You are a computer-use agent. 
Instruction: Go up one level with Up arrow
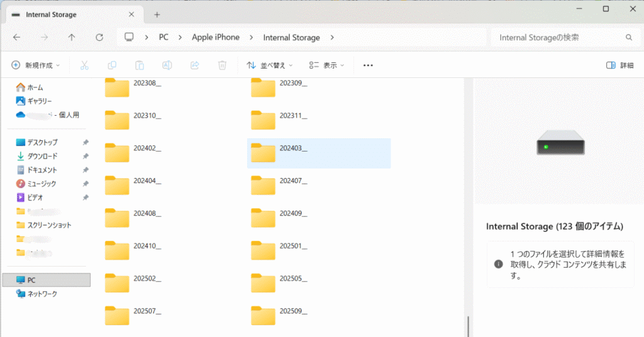(72, 38)
